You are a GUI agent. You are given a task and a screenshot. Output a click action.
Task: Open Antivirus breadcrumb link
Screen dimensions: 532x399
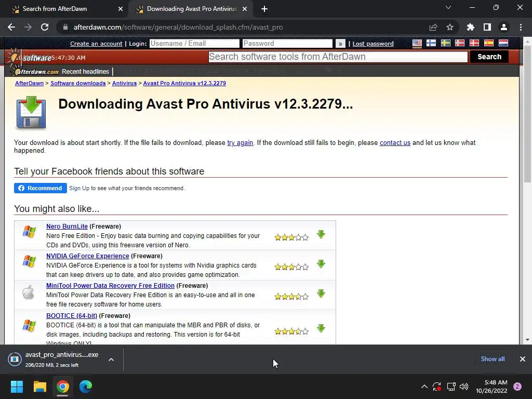(124, 83)
